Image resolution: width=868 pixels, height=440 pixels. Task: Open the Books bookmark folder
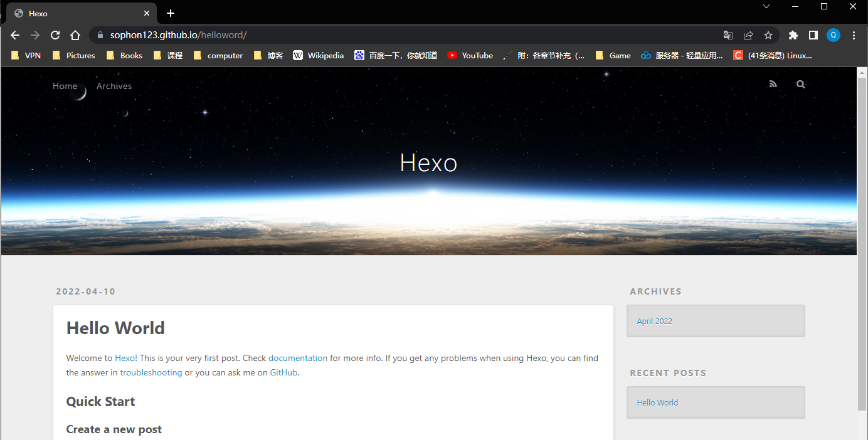tap(124, 55)
